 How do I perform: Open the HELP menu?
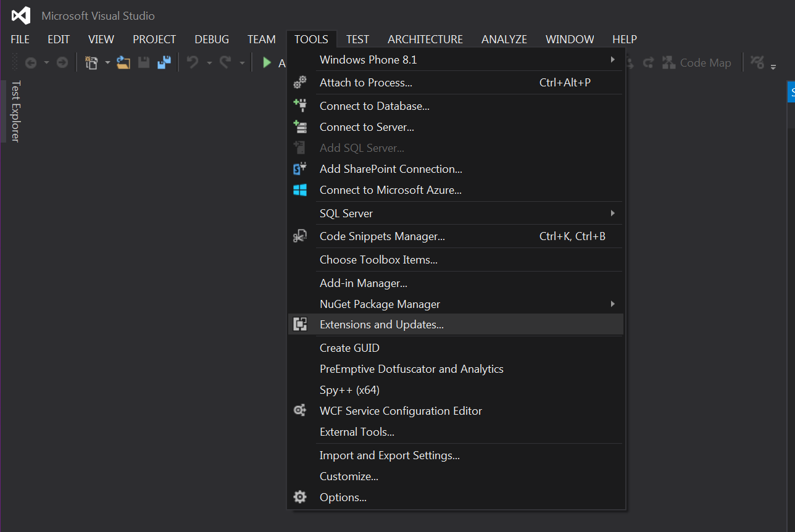tap(625, 39)
